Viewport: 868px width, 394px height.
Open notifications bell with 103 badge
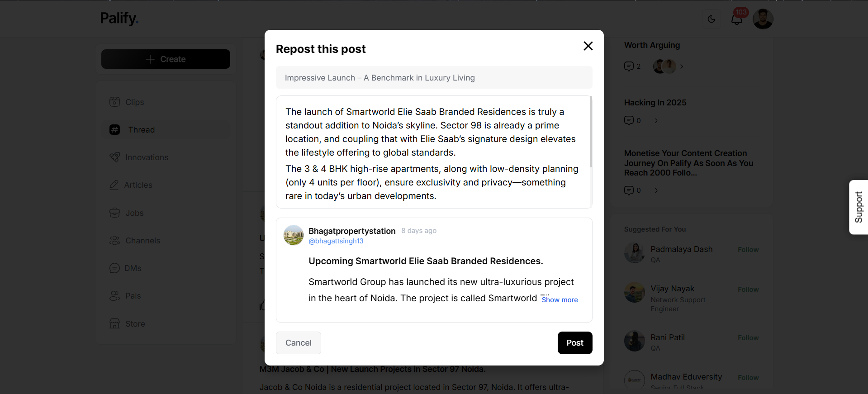point(737,19)
